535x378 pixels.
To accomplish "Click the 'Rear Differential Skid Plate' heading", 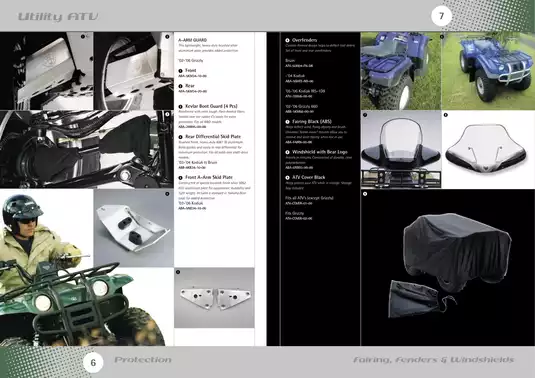I will 213,136.
